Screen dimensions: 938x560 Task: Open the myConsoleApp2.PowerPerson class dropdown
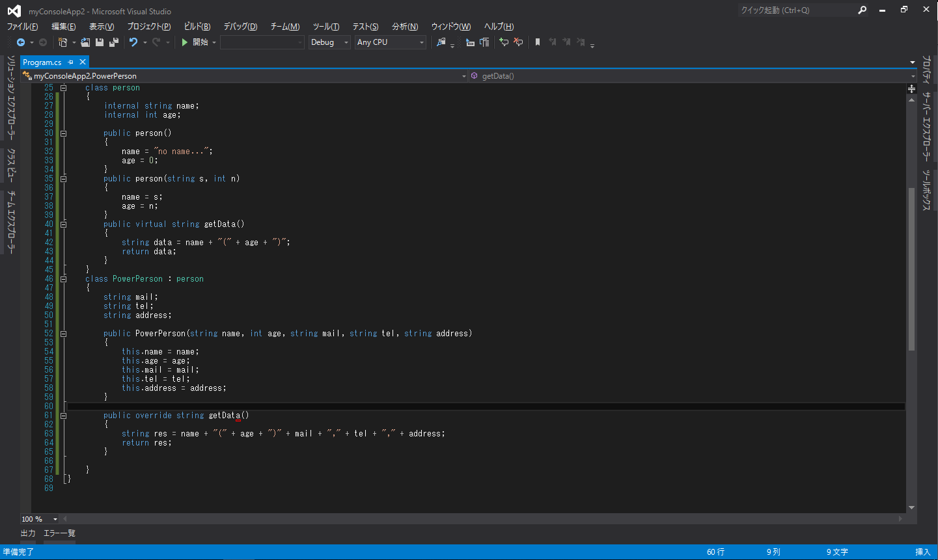pyautogui.click(x=244, y=76)
